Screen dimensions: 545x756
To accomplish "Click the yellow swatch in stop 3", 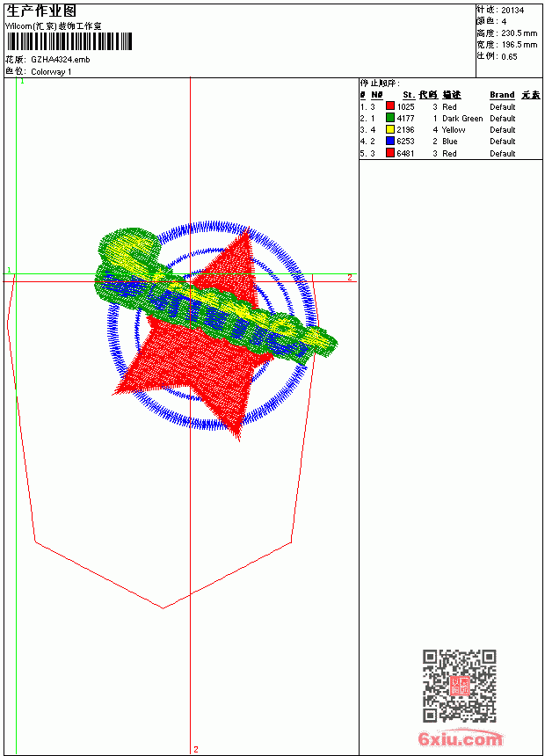I will pos(390,129).
